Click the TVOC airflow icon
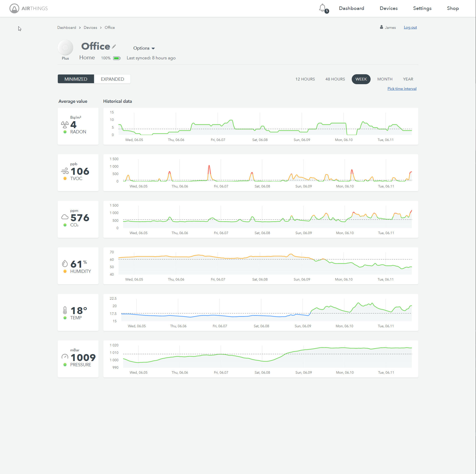This screenshot has height=474, width=476. pos(65,171)
